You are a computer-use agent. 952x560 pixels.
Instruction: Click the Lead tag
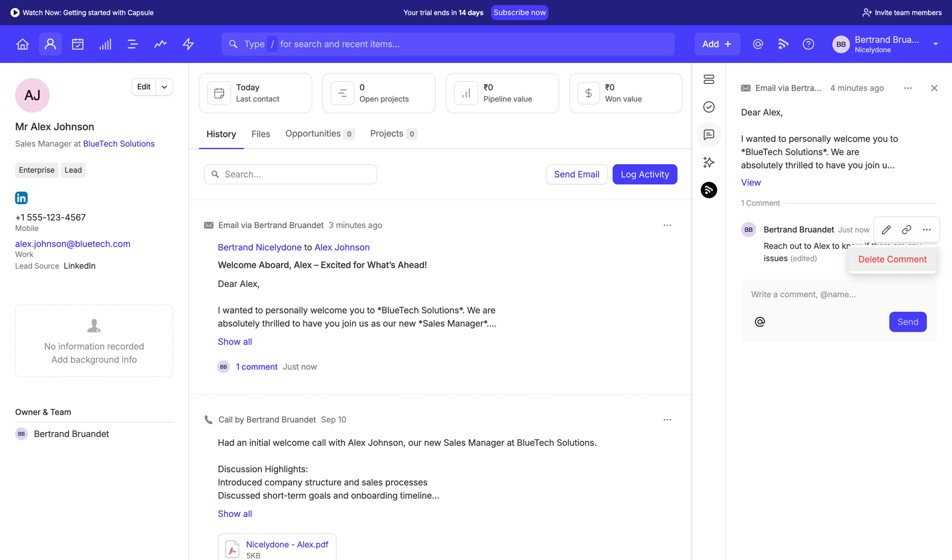point(73,170)
